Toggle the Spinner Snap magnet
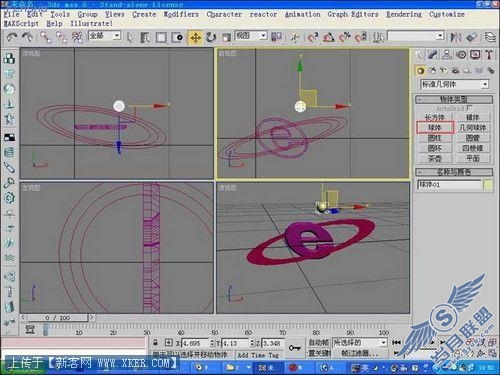 pyautogui.click(x=360, y=37)
